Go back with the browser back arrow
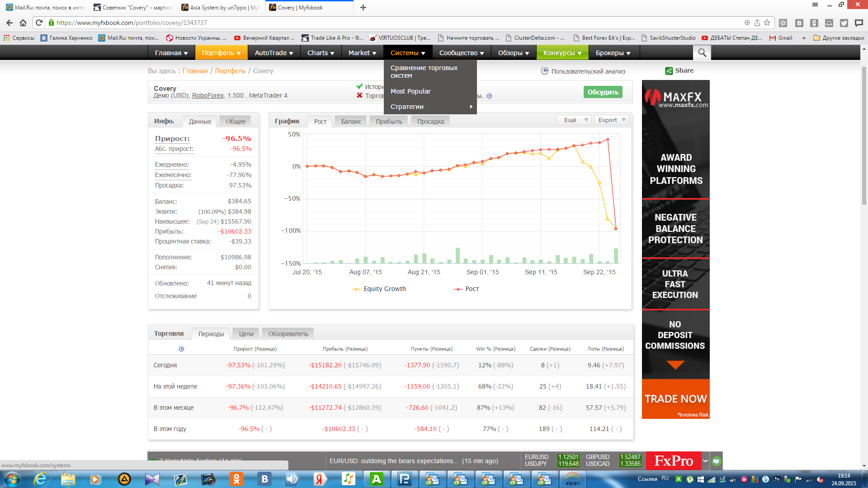Viewport: 868px width, 488px height. (9, 23)
